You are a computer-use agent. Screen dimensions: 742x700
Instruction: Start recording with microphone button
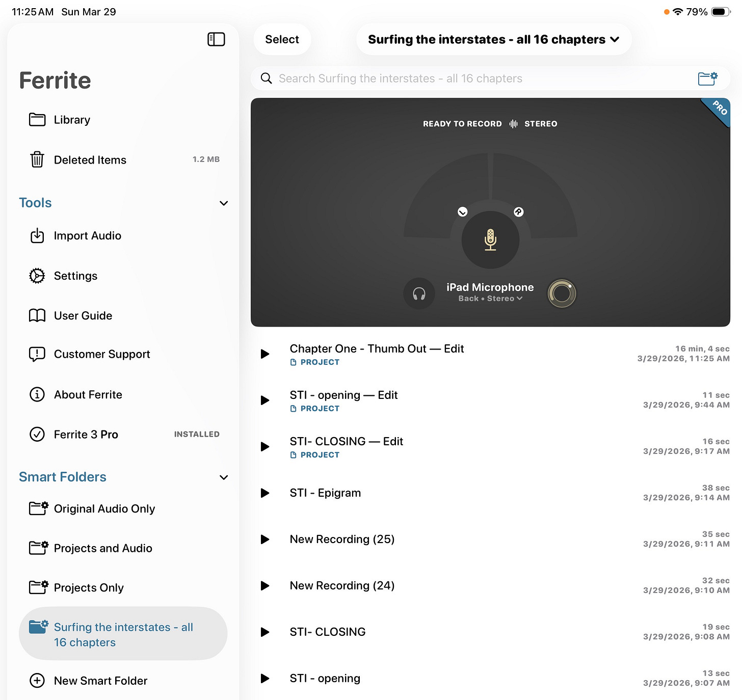coord(490,240)
